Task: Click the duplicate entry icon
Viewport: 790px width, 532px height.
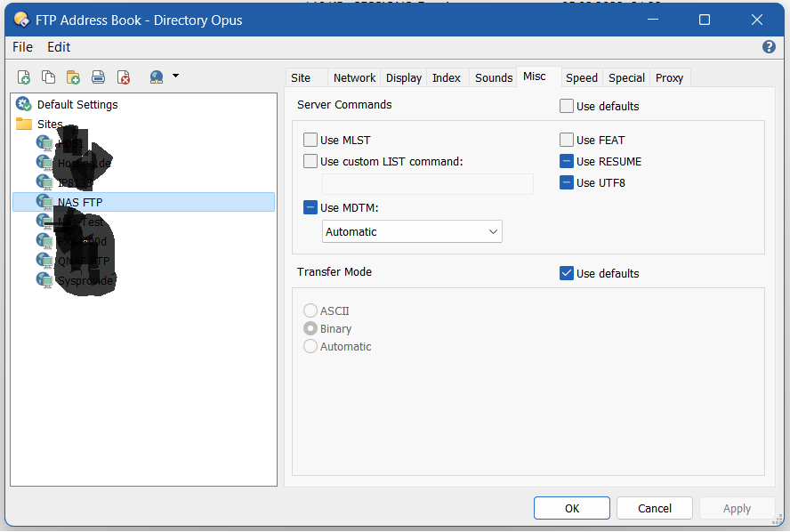Action: [48, 77]
